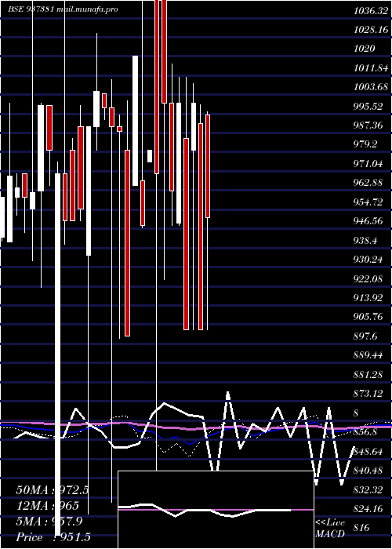
Task: Click the BSE mail.munafa.pro header text
Action: pyautogui.click(x=63, y=9)
